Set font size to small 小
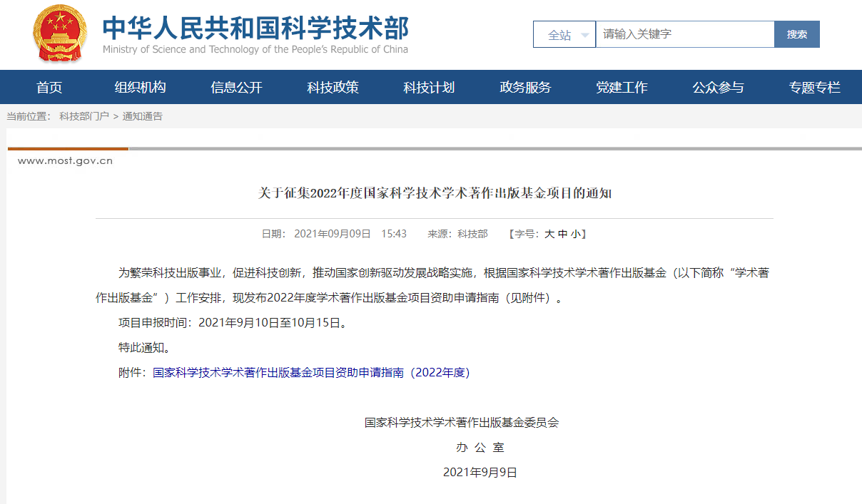This screenshot has width=862, height=504. (575, 234)
